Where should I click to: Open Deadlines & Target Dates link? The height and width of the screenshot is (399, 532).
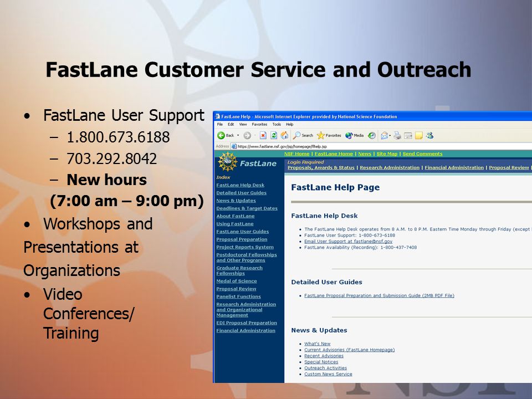point(247,208)
